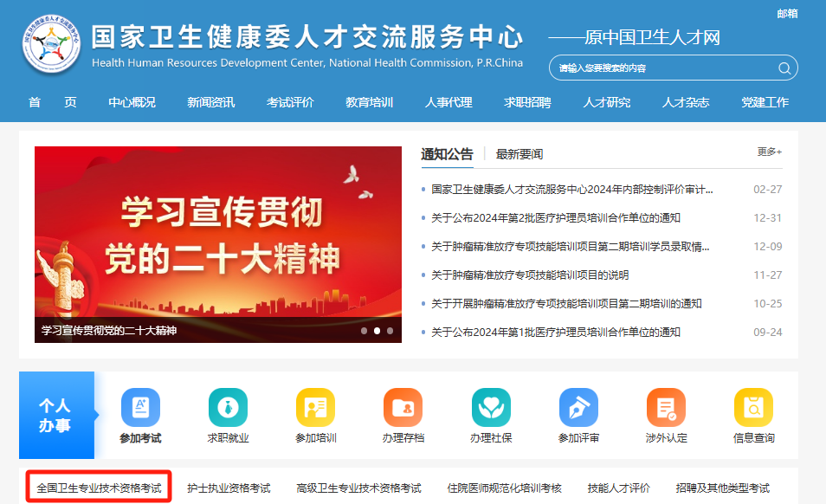Open notice 关于公布2024年第2批医疗护理员培训合作单位
The image size is (826, 504).
point(556,218)
